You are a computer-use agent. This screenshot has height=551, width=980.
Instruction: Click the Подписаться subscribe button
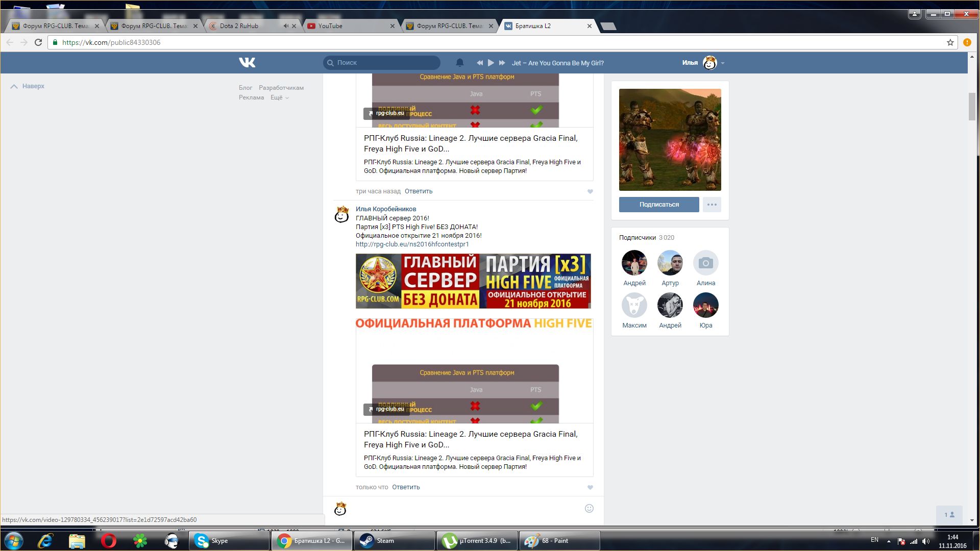click(658, 205)
